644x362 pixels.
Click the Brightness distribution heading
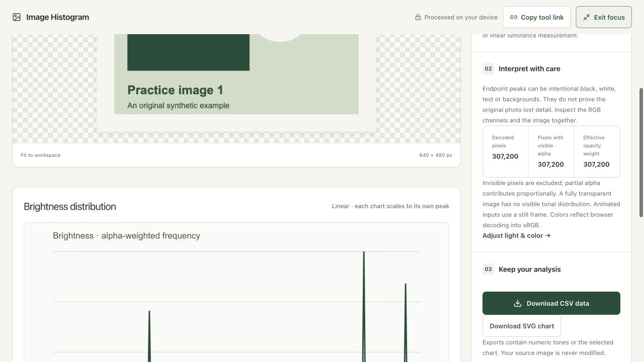[70, 206]
